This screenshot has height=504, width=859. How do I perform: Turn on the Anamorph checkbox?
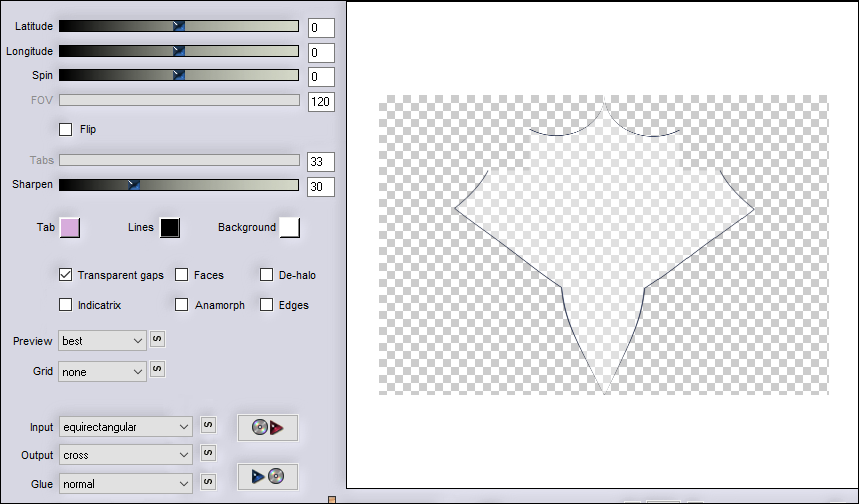pos(182,305)
